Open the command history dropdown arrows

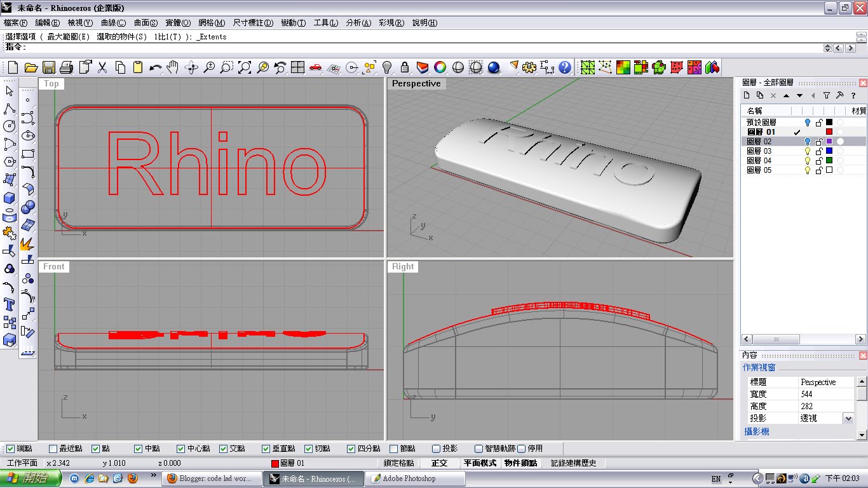coord(827,48)
